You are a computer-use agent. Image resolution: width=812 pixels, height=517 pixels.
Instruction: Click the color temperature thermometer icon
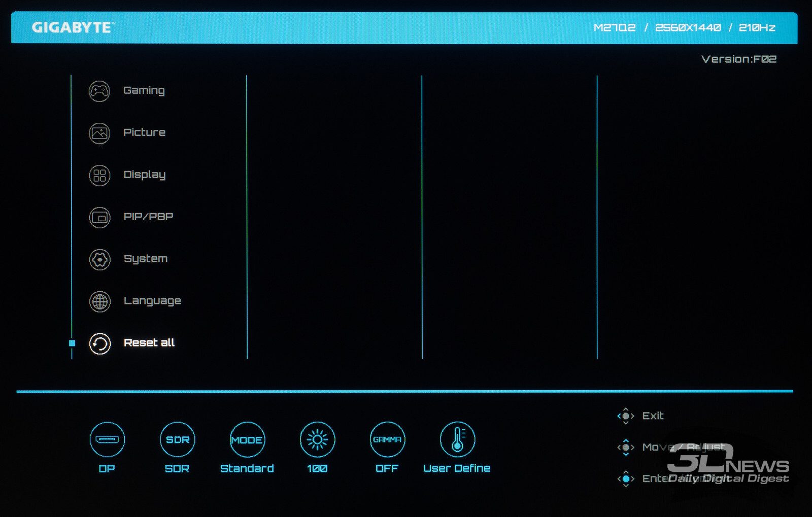(x=457, y=439)
